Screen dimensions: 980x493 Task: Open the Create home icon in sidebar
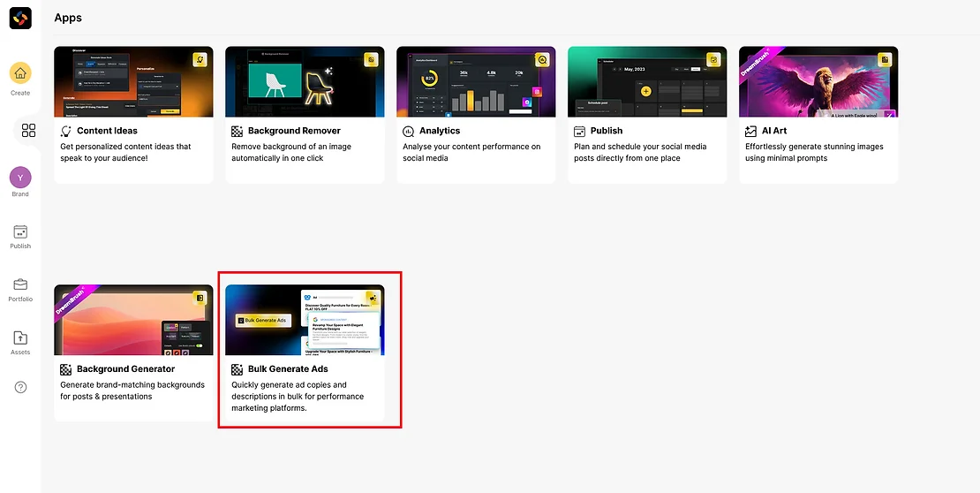click(x=20, y=73)
